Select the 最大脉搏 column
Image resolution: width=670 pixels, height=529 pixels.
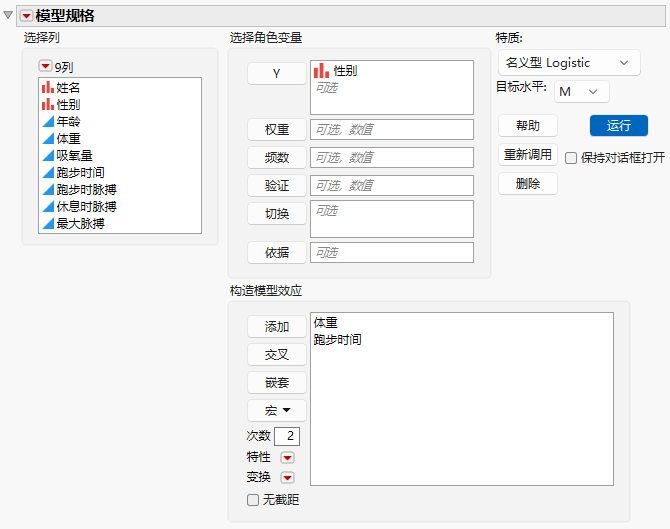pyautogui.click(x=120, y=223)
